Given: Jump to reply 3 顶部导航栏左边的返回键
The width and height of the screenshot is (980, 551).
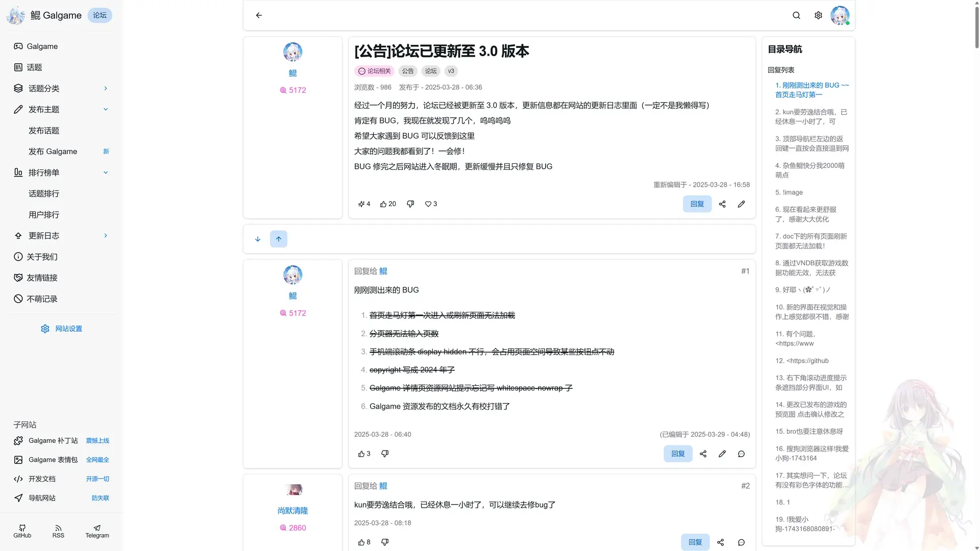Looking at the screenshot, I should pyautogui.click(x=812, y=144).
